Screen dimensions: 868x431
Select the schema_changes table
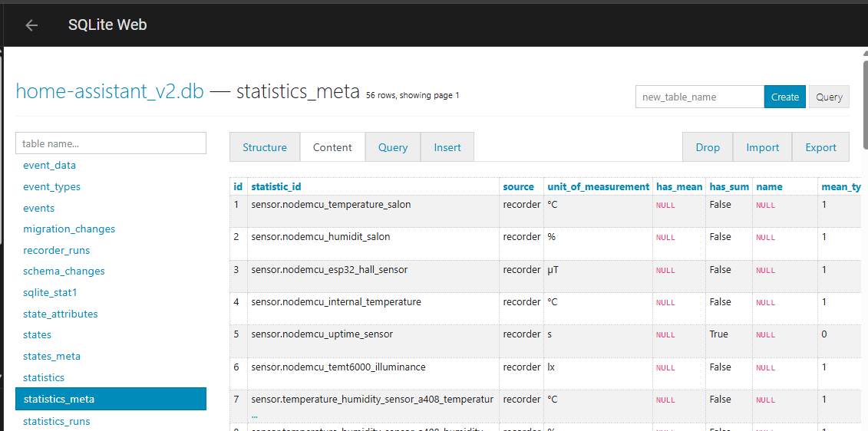click(x=64, y=271)
